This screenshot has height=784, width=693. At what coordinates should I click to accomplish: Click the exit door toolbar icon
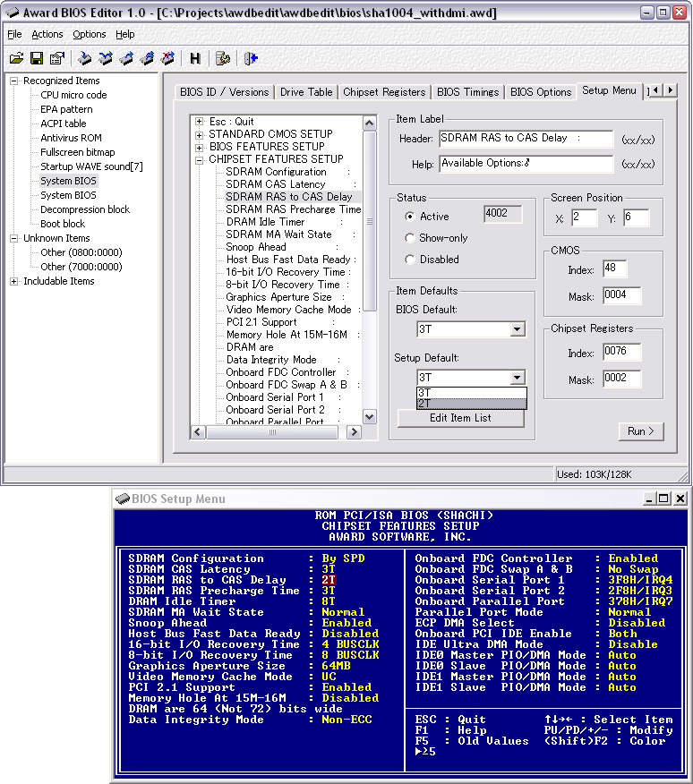click(x=252, y=58)
